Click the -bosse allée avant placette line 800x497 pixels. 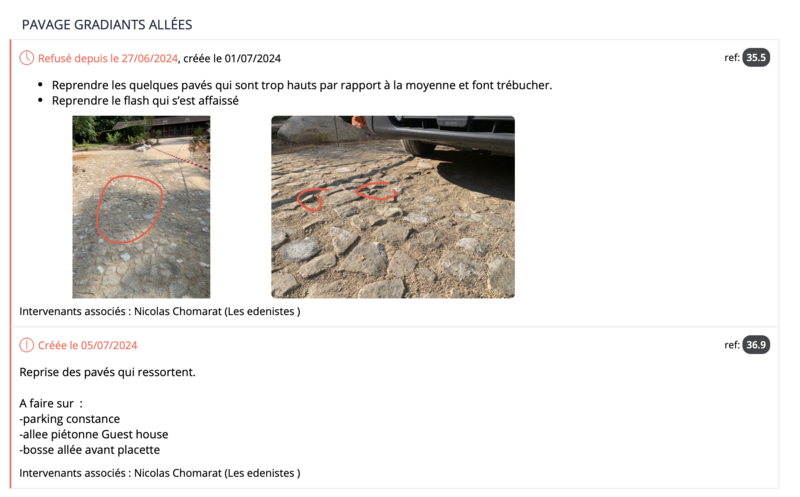(90, 450)
